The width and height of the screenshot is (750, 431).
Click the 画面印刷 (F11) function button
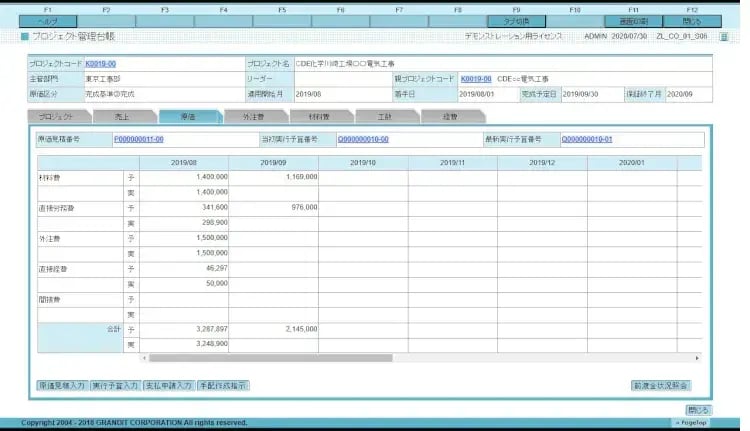[x=633, y=20]
